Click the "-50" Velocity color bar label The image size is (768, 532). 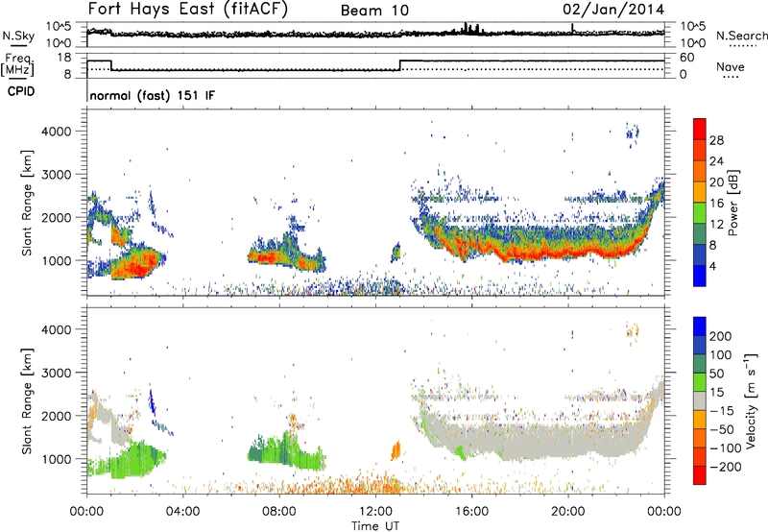click(721, 429)
